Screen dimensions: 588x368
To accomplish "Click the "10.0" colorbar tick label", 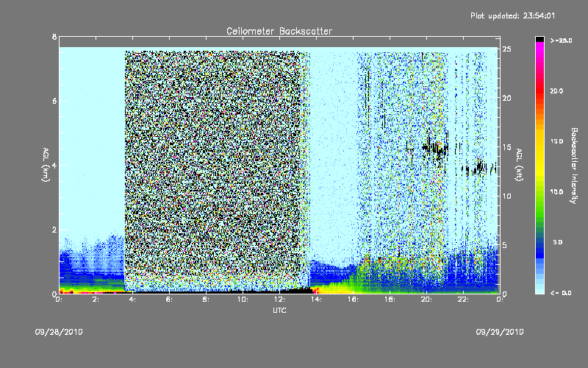I will (556, 191).
